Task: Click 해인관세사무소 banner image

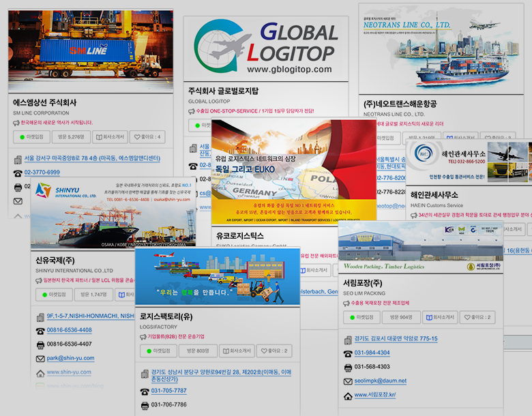Action: (x=469, y=162)
